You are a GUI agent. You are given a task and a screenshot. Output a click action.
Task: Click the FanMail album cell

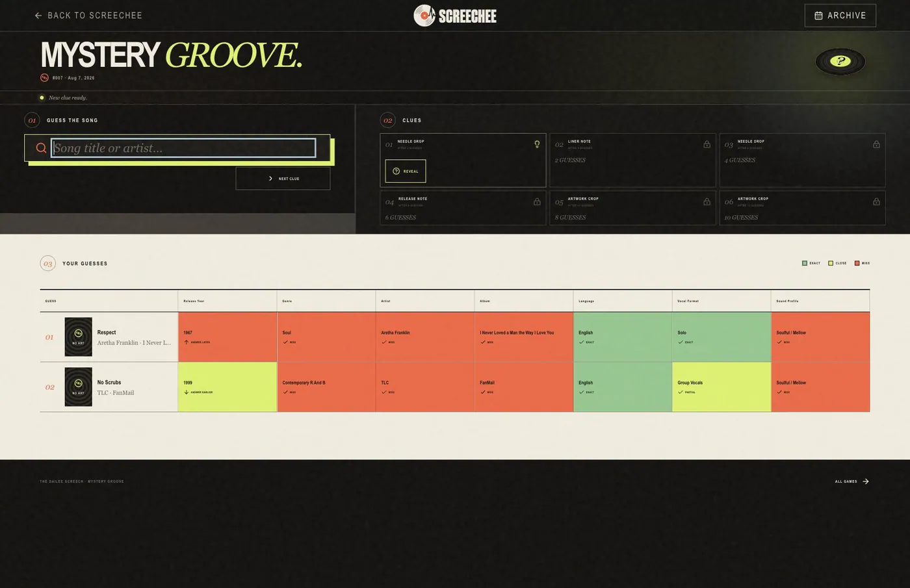[524, 387]
